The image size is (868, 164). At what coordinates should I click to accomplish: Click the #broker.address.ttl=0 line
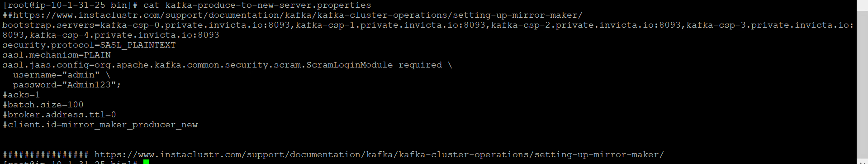59,115
